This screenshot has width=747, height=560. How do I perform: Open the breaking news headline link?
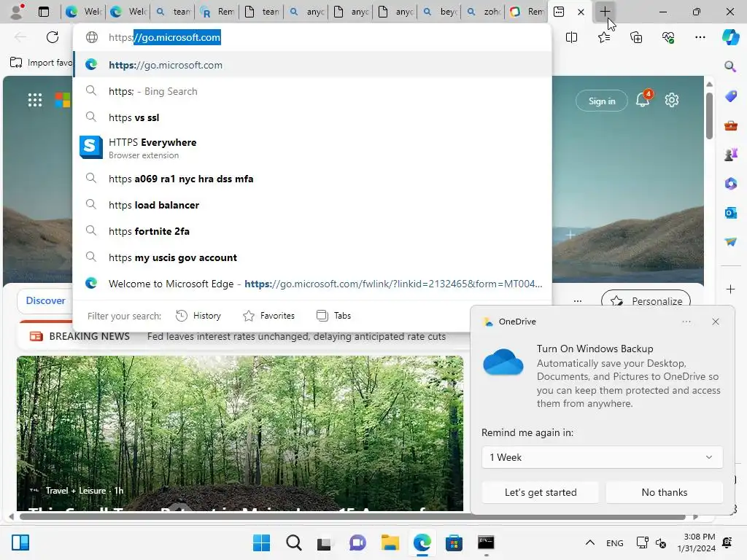(296, 336)
